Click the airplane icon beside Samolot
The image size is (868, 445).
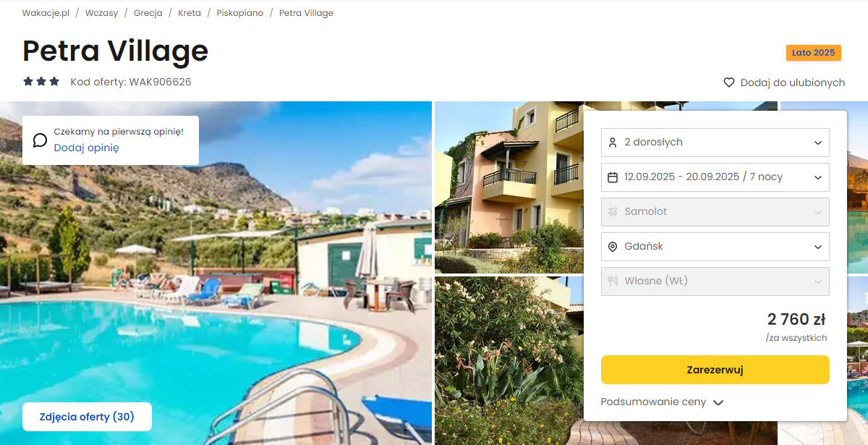pos(613,212)
